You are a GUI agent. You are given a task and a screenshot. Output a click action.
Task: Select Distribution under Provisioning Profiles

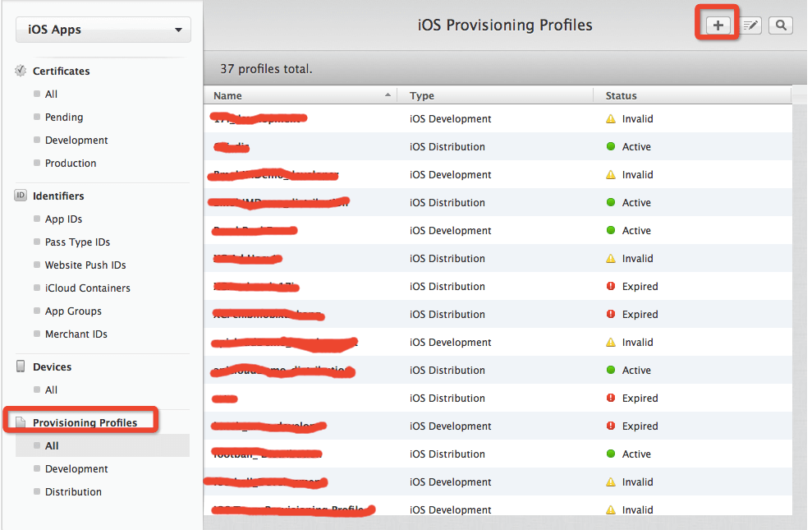click(73, 492)
